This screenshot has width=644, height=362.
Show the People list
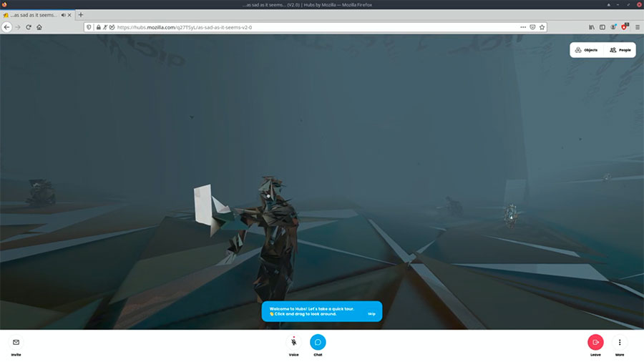coord(620,50)
